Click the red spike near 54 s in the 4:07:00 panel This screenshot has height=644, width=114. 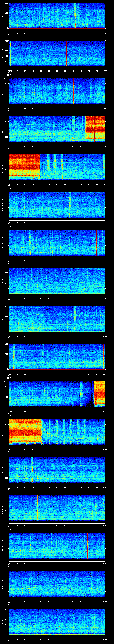pos(96,243)
